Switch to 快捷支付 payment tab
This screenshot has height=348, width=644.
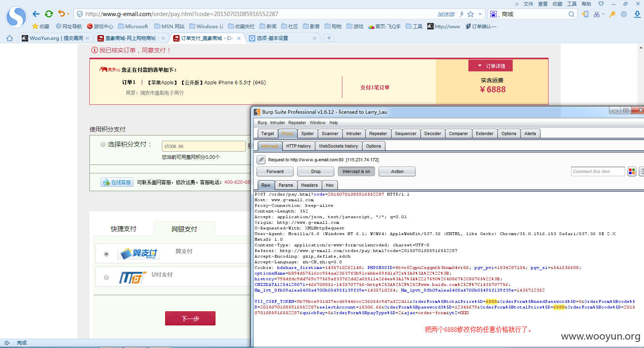tap(124, 229)
